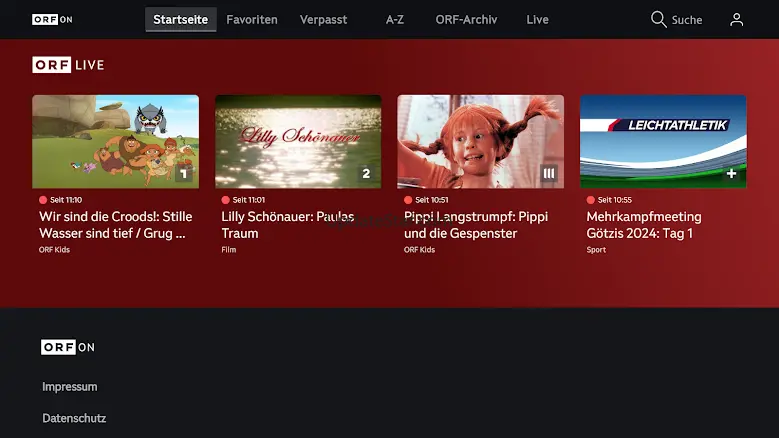Open the Datenschutz footer link
This screenshot has width=779, height=438.
(74, 418)
